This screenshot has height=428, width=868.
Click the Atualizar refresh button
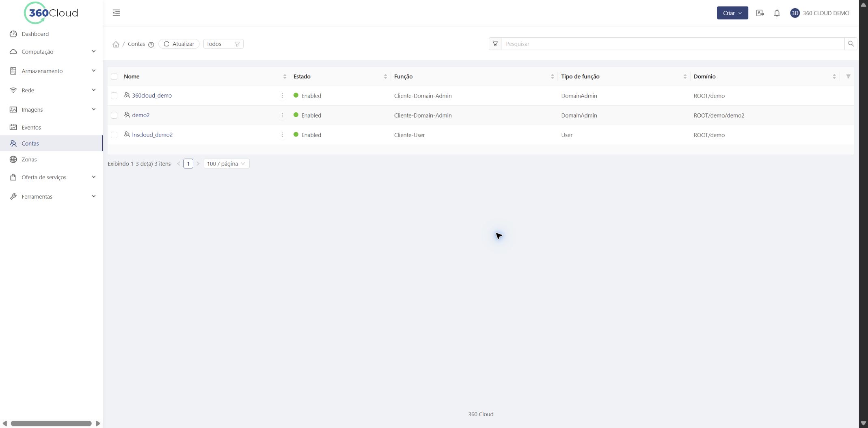coord(179,44)
